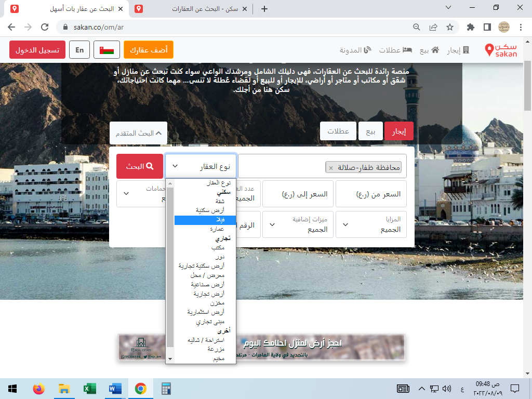This screenshot has height=399, width=532.
Task: Click the page vertical scrollbar thumb
Action: click(527, 86)
